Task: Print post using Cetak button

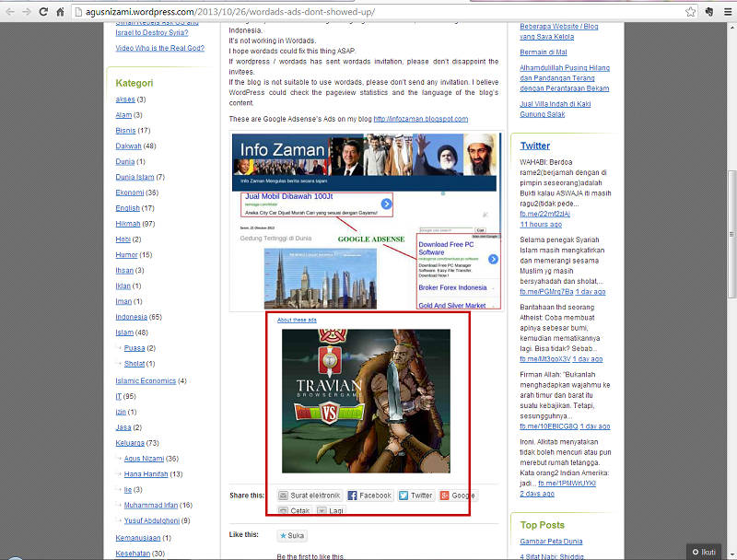Action: click(294, 510)
